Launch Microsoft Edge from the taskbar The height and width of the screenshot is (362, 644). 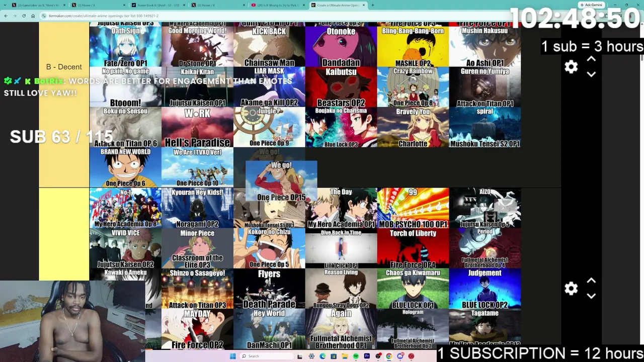coord(323,356)
